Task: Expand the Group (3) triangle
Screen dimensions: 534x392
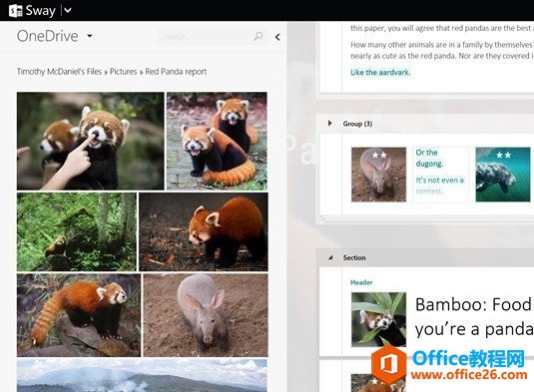Action: point(329,123)
